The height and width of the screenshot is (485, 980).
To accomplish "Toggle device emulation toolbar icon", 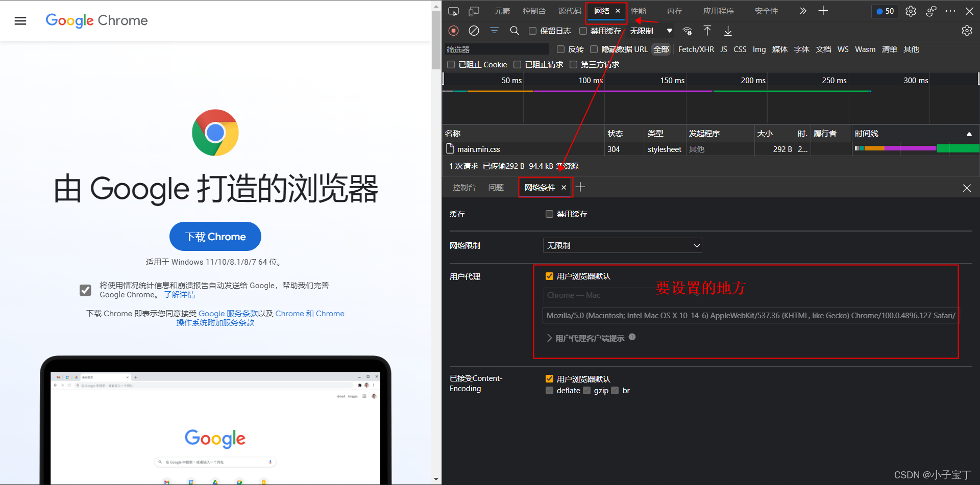I will (x=474, y=11).
